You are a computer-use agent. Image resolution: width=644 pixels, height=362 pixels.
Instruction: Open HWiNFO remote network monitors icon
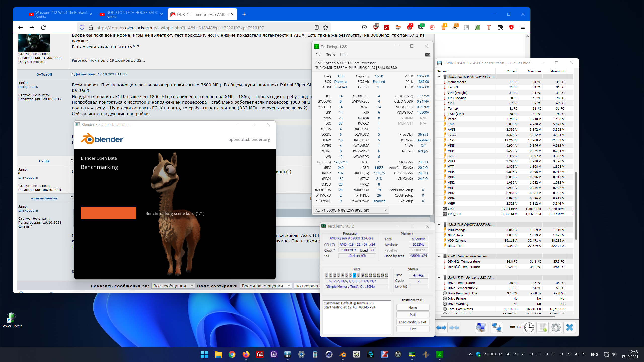coord(496,327)
